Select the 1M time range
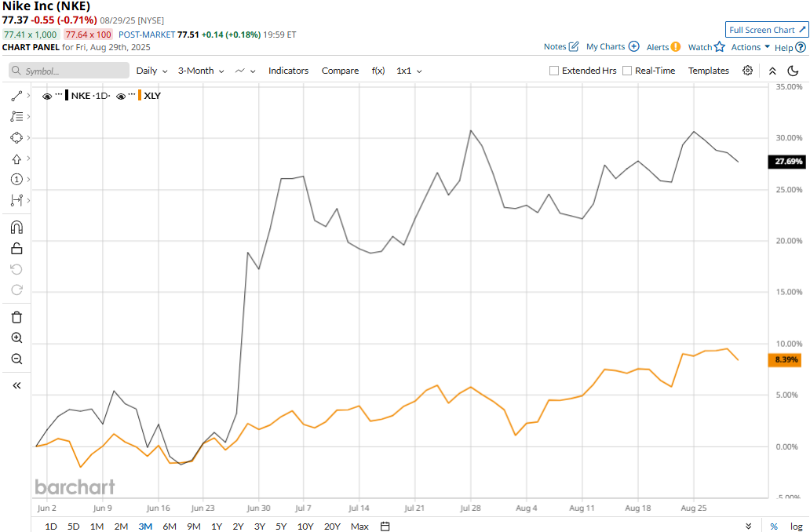 [97, 527]
